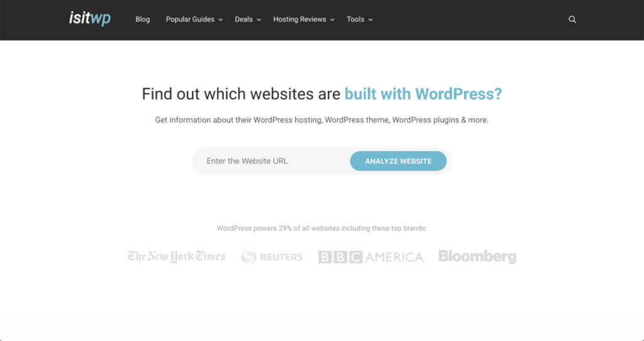Click the 'Get information about their WordPress hosting' text

[x=321, y=120]
